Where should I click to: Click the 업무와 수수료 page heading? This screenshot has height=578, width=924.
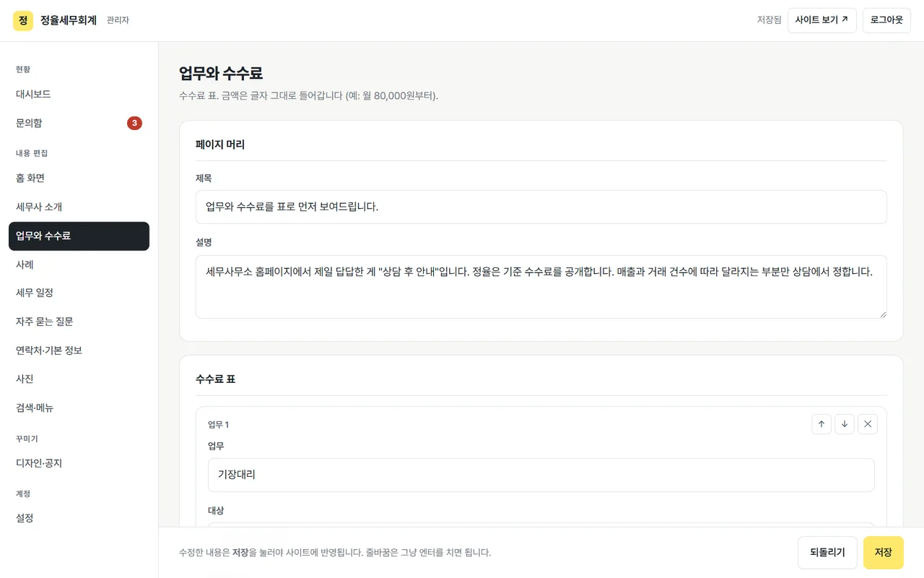pyautogui.click(x=221, y=73)
